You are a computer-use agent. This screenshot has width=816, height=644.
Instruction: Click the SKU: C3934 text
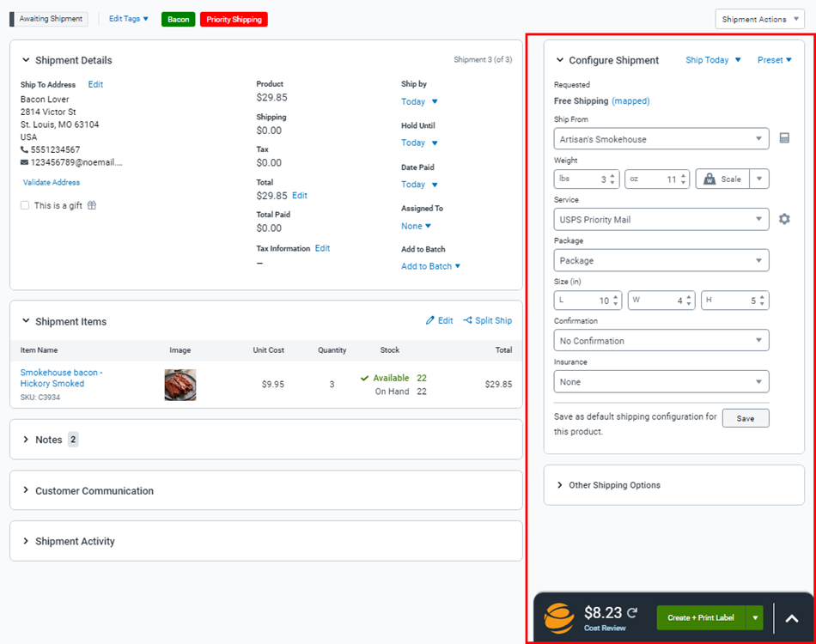pos(40,397)
